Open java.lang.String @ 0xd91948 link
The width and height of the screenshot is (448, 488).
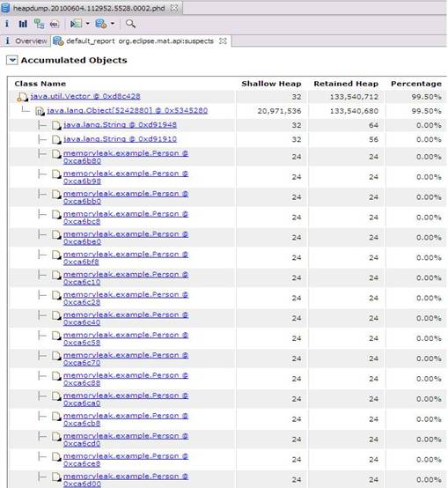coord(120,125)
